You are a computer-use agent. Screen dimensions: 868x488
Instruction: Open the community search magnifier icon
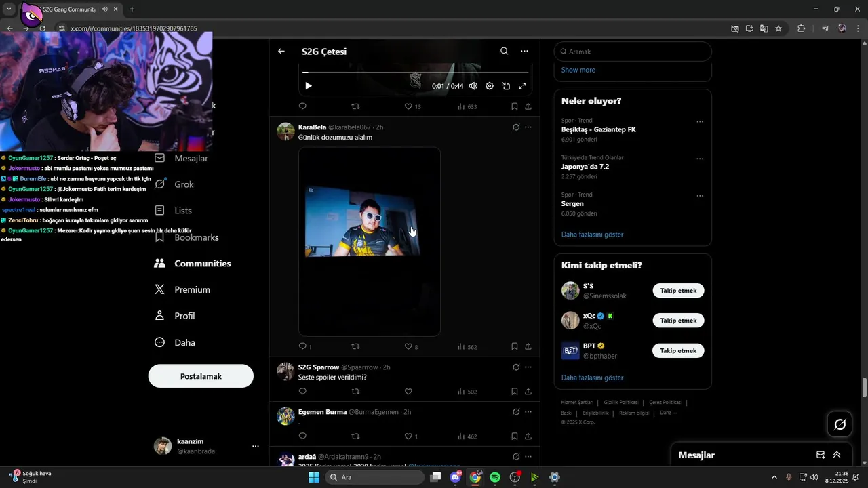pyautogui.click(x=504, y=51)
